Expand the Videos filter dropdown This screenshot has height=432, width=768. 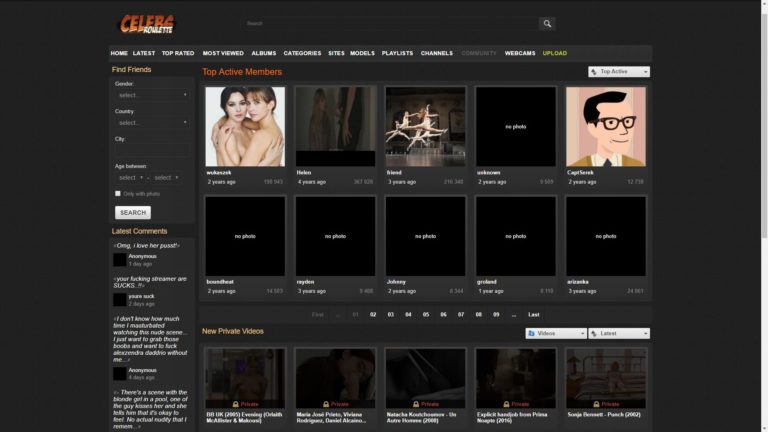[x=556, y=334]
